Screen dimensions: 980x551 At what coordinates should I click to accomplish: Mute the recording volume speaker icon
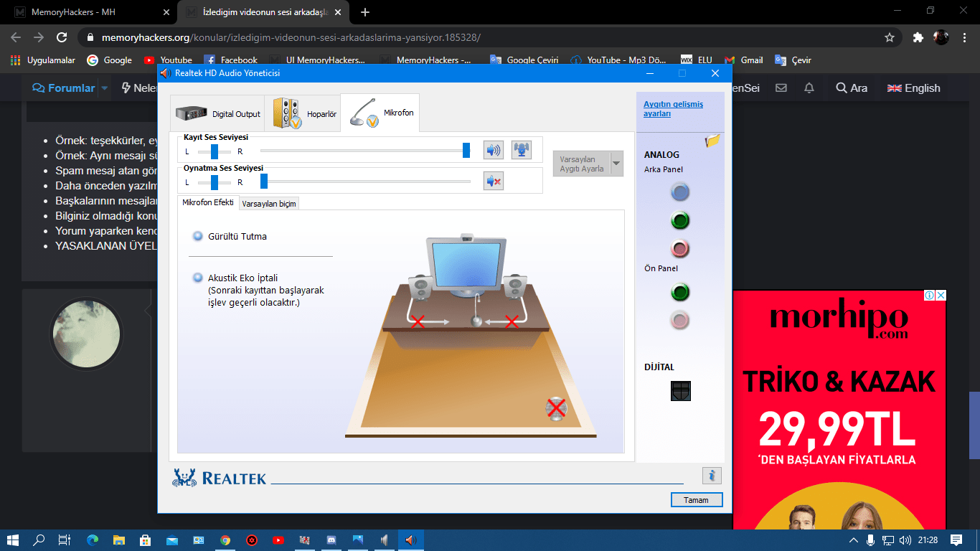tap(494, 150)
